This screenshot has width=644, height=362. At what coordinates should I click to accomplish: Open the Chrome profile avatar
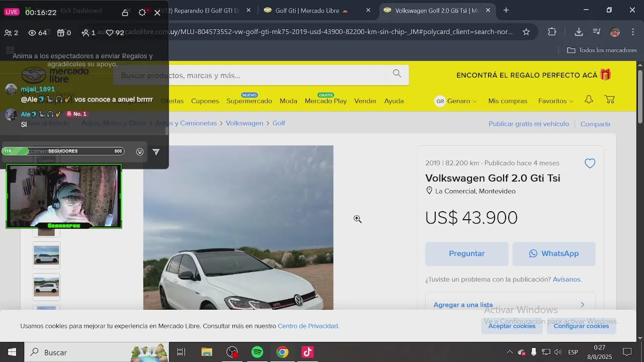(x=615, y=32)
